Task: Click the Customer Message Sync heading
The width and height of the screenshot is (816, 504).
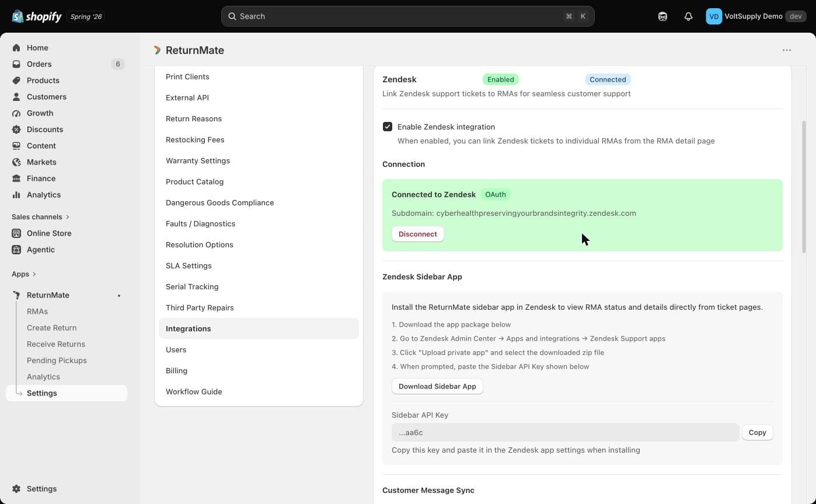Action: click(x=428, y=490)
